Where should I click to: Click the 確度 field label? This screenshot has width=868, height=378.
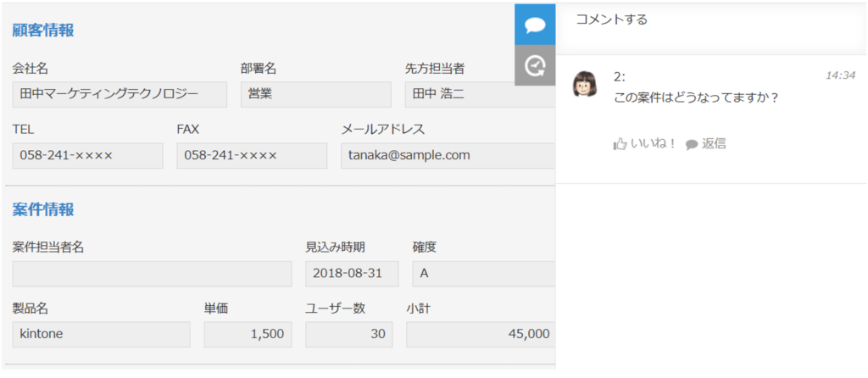point(424,247)
